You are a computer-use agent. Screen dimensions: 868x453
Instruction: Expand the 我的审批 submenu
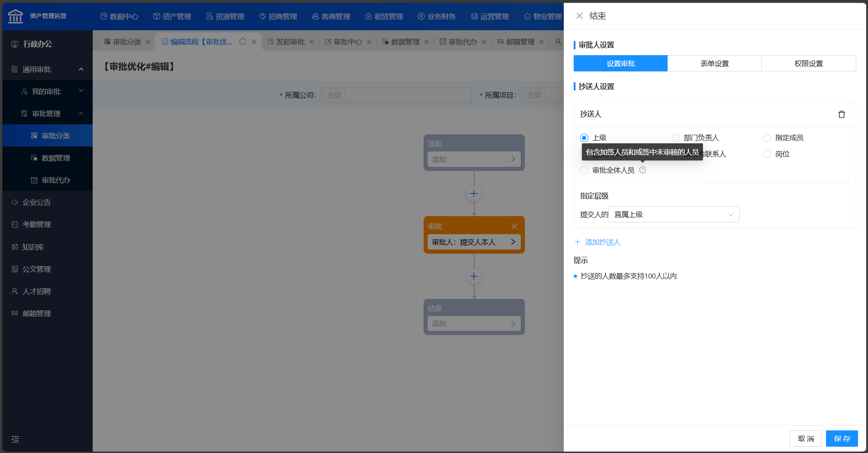point(81,91)
